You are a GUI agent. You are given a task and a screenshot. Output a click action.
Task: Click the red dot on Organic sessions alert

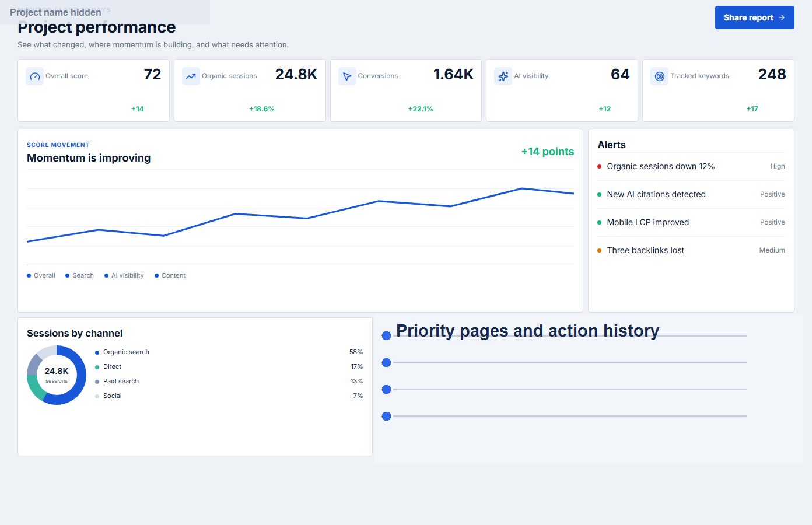pyautogui.click(x=599, y=167)
